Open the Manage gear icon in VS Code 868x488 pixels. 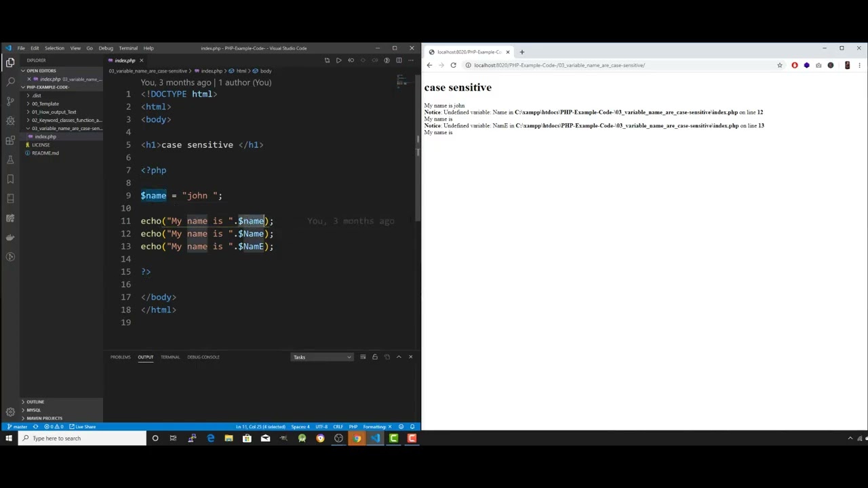[10, 411]
